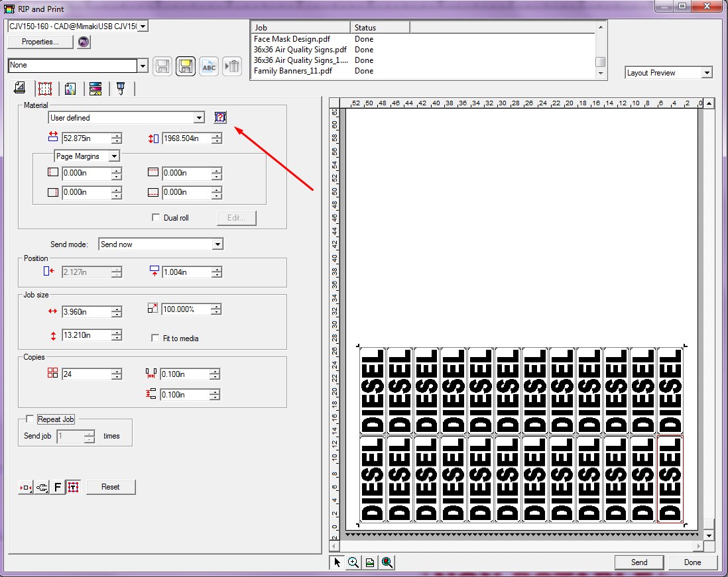This screenshot has width=728, height=577.
Task: Click the scale field showing 100.000%
Action: [x=186, y=309]
